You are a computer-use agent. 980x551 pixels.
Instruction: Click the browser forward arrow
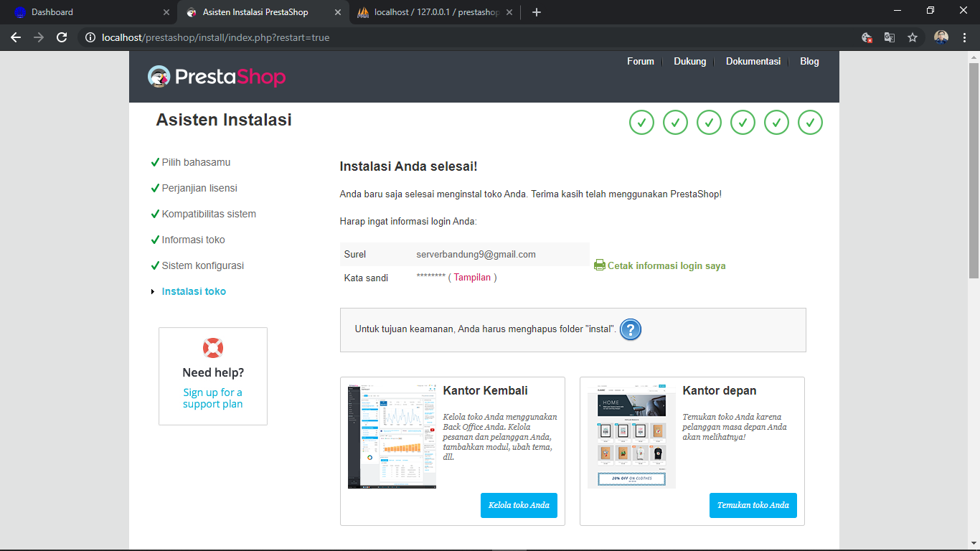[x=39, y=37]
